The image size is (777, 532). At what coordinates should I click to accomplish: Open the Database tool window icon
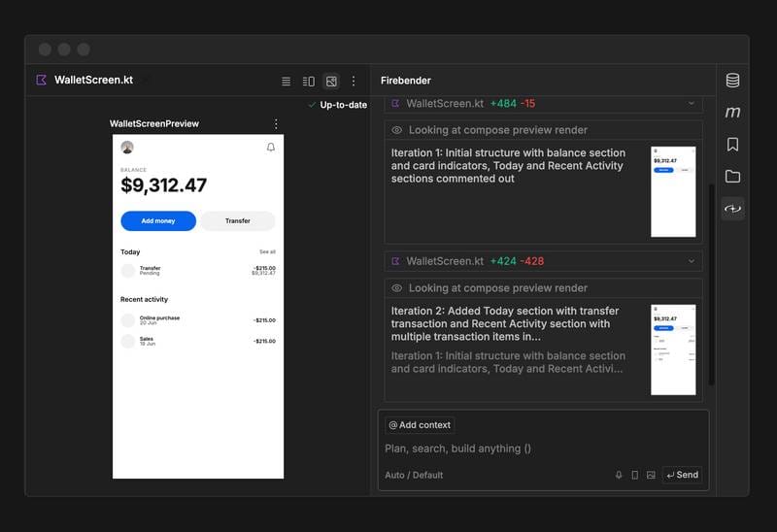[732, 81]
